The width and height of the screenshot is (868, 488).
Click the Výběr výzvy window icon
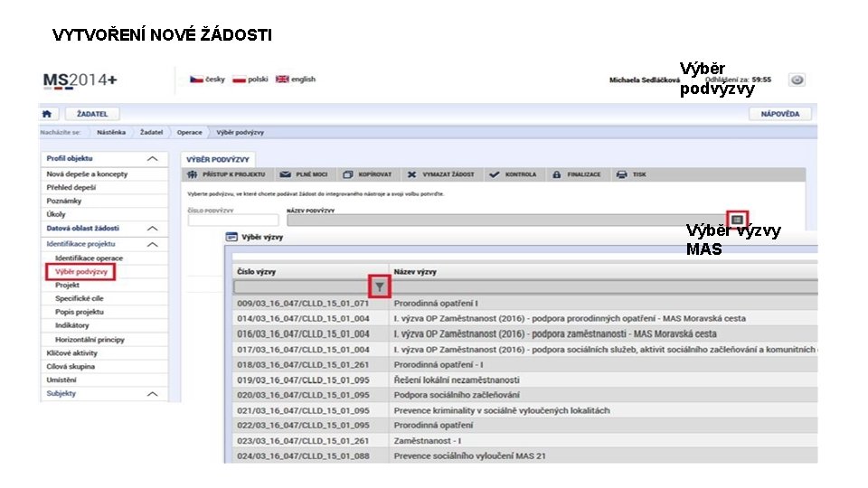[x=231, y=237]
